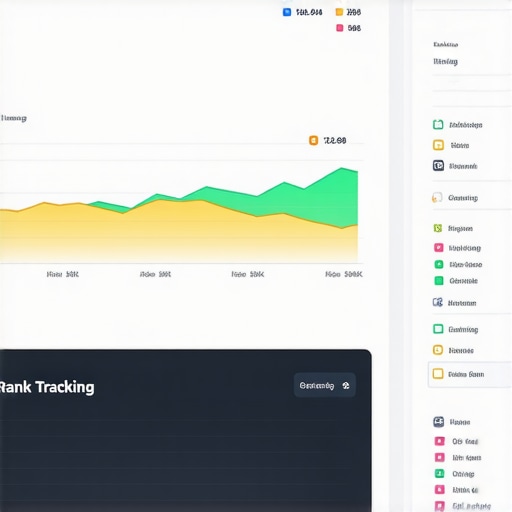Viewport: 512px width, 512px height.
Task: Open the dark navy video-play sidebar icon
Action: point(438,166)
